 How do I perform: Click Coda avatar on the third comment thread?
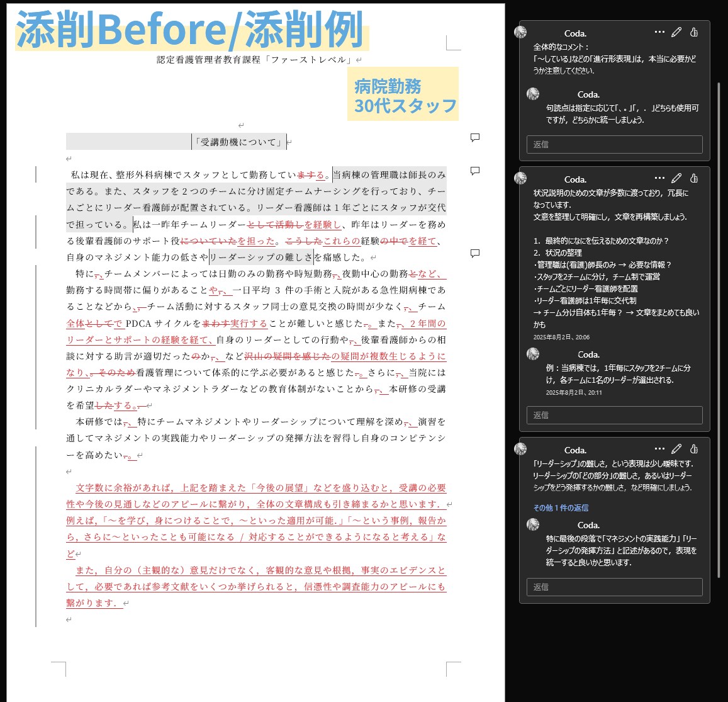[520, 449]
